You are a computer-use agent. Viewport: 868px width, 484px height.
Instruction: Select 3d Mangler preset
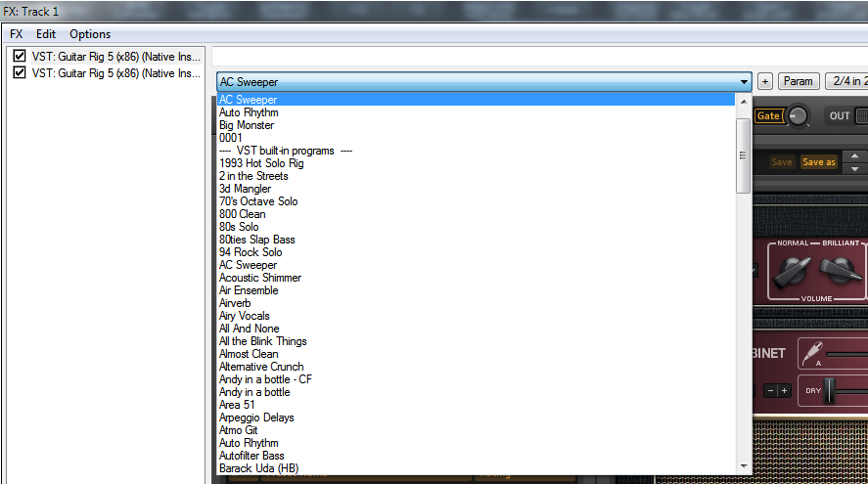click(x=476, y=189)
